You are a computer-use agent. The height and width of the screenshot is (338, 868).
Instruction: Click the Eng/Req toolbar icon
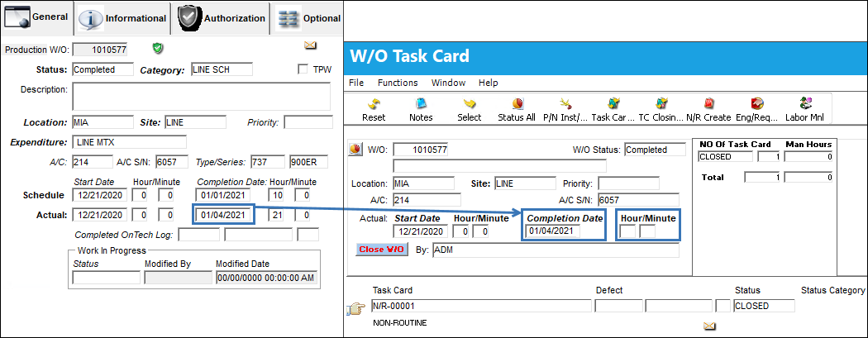(756, 110)
